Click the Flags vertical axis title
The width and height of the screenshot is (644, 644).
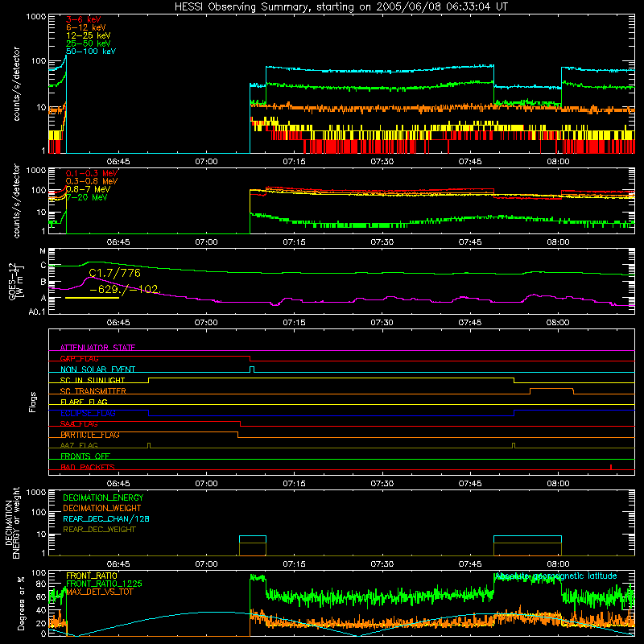[33, 402]
